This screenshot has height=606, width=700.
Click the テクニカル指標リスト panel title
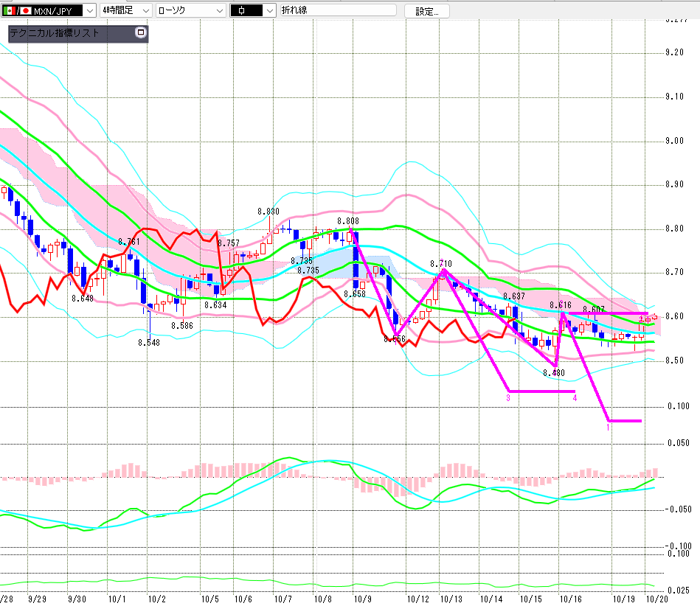click(55, 32)
